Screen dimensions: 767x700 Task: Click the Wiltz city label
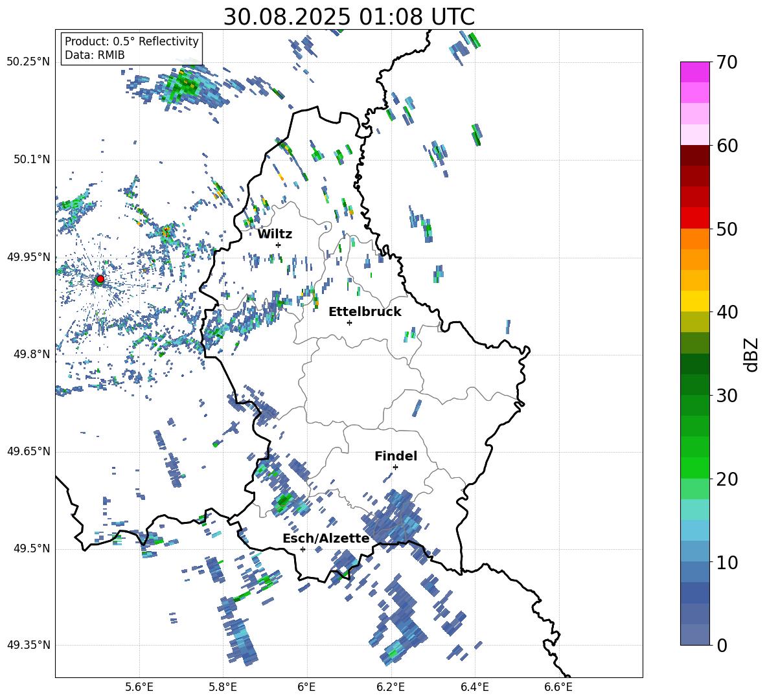coord(275,234)
